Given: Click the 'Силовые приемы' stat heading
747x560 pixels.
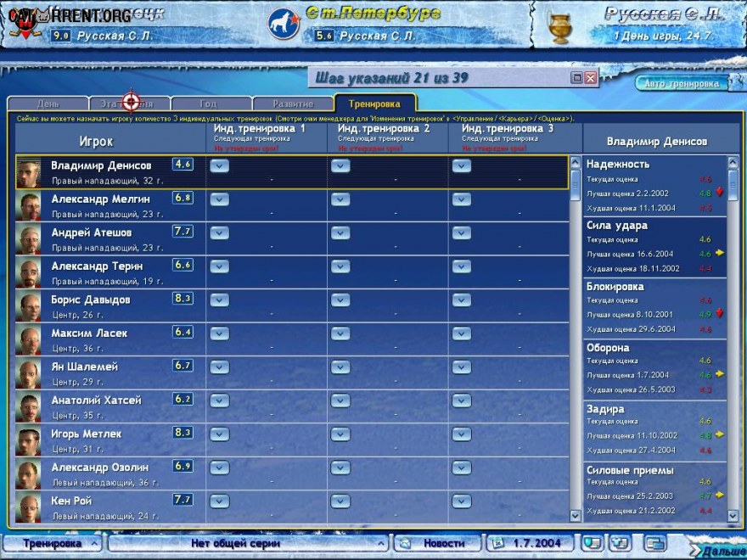Looking at the screenshot, I should tap(630, 470).
